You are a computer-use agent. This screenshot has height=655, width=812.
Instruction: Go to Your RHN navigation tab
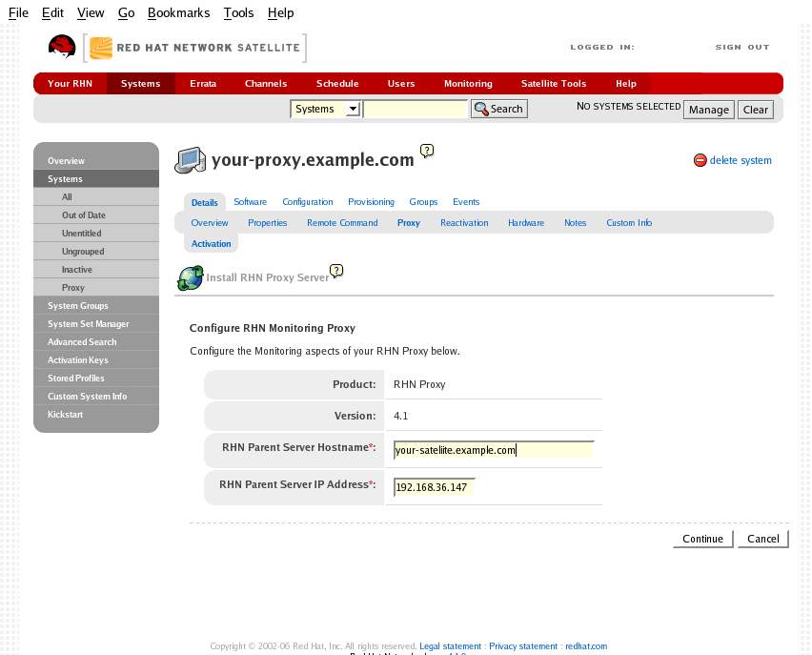(x=70, y=84)
